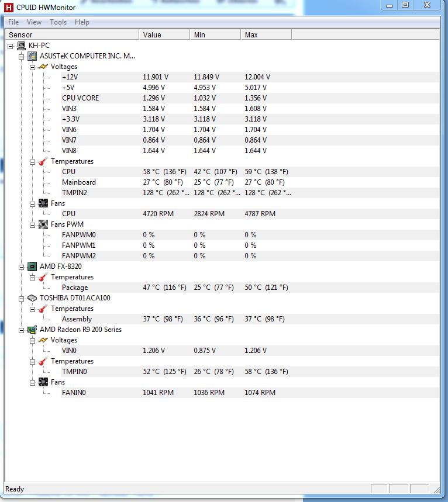The image size is (448, 502).
Task: Click the AMD FX-8320 processor icon
Action: (32, 266)
